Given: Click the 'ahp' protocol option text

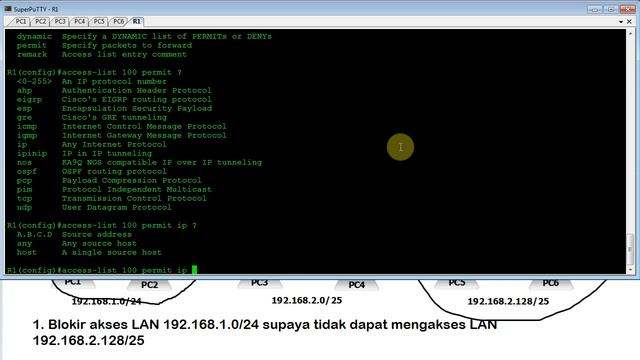Looking at the screenshot, I should 24,91.
